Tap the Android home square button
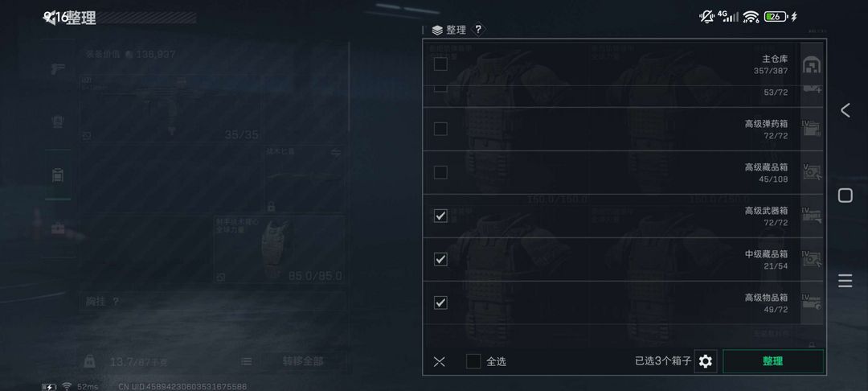 click(845, 195)
